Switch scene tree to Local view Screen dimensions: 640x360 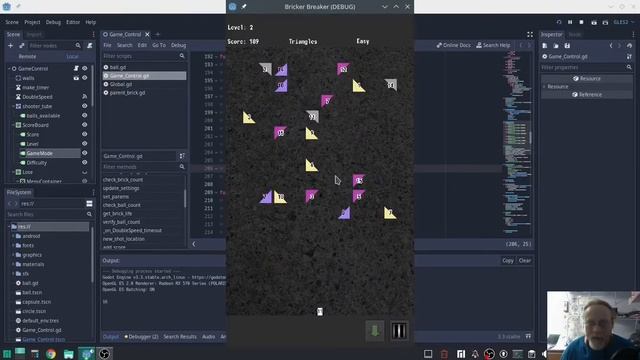click(72, 56)
